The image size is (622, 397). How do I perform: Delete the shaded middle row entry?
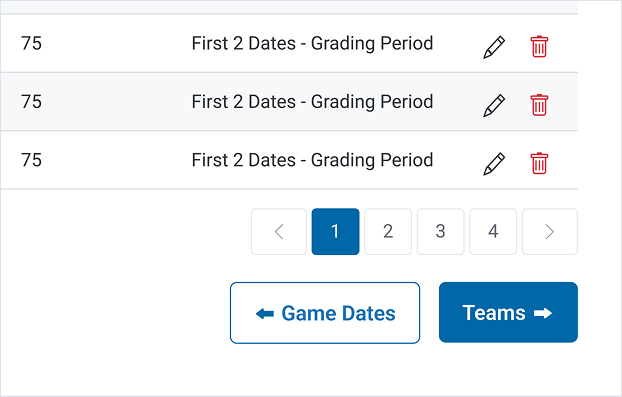pyautogui.click(x=539, y=105)
